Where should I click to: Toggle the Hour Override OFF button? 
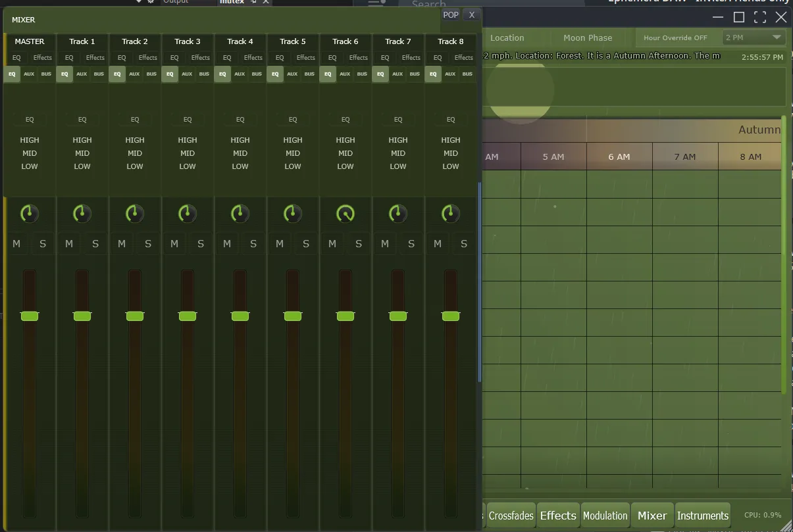[x=675, y=38]
